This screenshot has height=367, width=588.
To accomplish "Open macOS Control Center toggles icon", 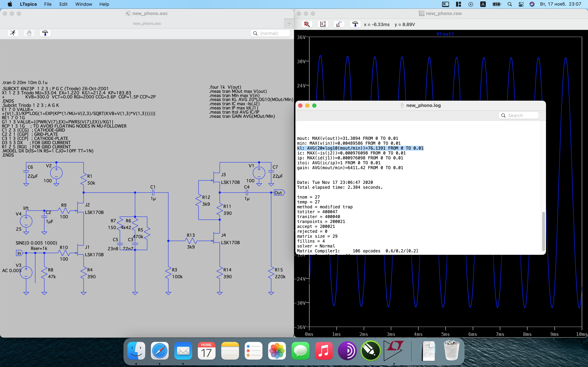I will pos(521,4).
